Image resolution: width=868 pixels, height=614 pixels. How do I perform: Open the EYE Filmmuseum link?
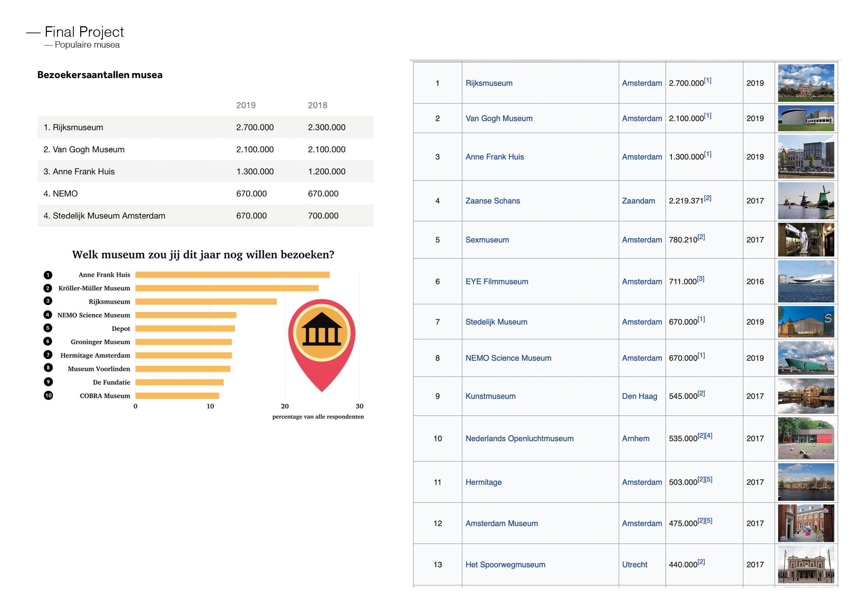[x=497, y=282]
